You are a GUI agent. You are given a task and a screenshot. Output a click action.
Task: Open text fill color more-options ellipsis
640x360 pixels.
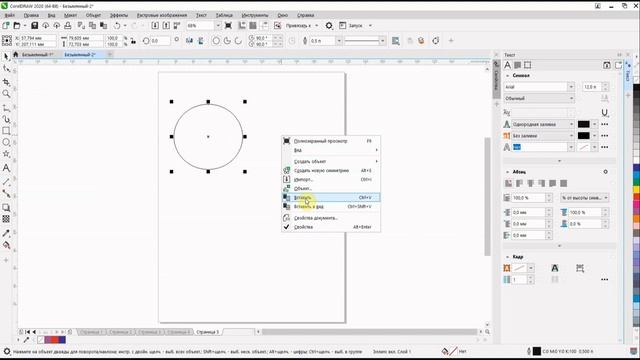(x=604, y=124)
